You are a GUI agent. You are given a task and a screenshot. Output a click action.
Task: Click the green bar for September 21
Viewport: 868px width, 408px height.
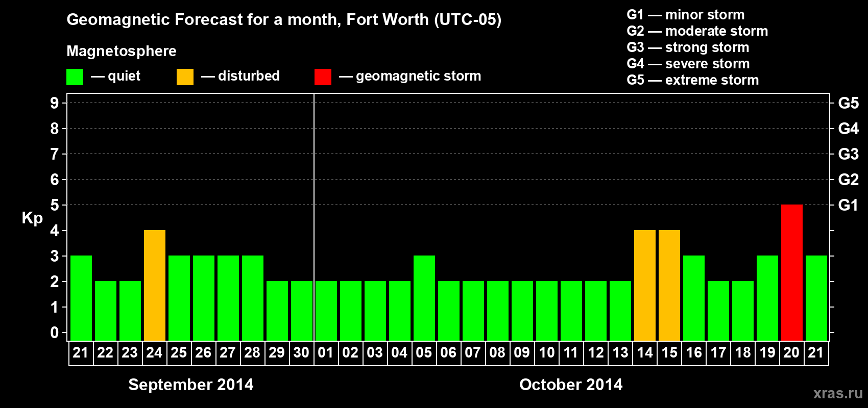[x=81, y=298]
